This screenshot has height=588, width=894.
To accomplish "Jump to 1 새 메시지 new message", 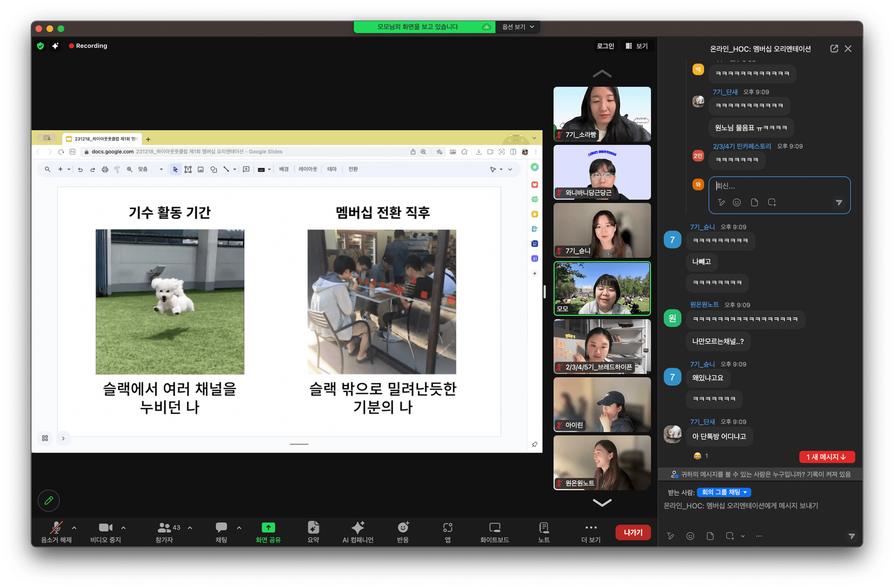I will pyautogui.click(x=827, y=457).
